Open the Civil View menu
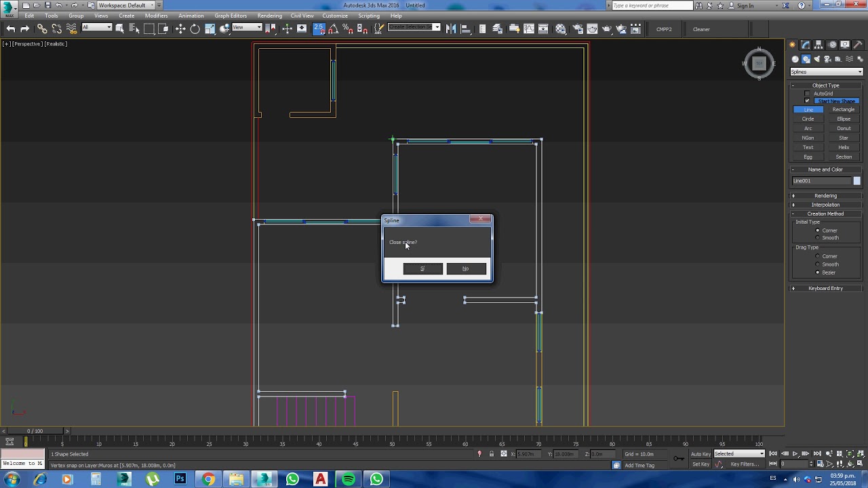The image size is (868, 488). tap(302, 16)
